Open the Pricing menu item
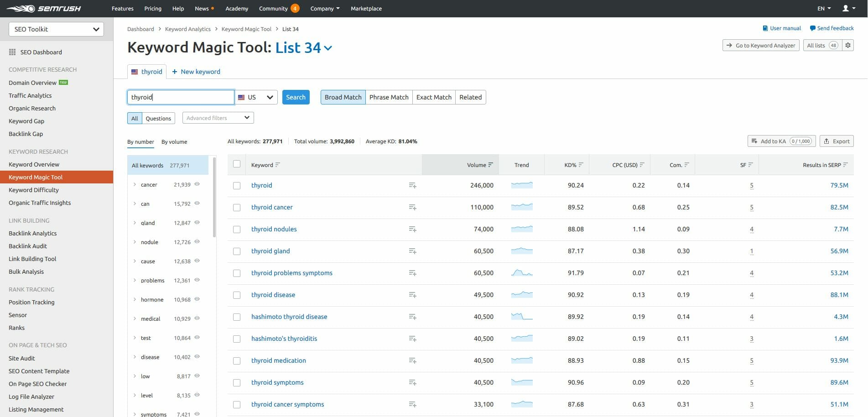The image size is (868, 417). 153,8
